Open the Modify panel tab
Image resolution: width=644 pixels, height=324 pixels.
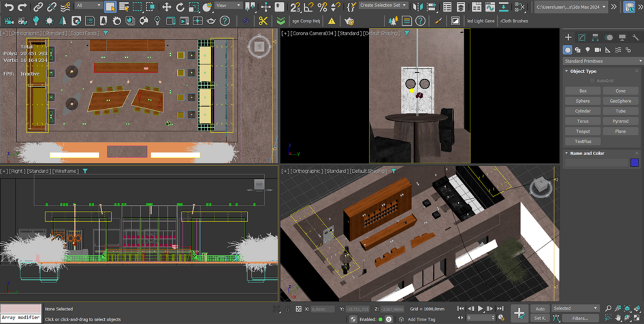(x=581, y=37)
